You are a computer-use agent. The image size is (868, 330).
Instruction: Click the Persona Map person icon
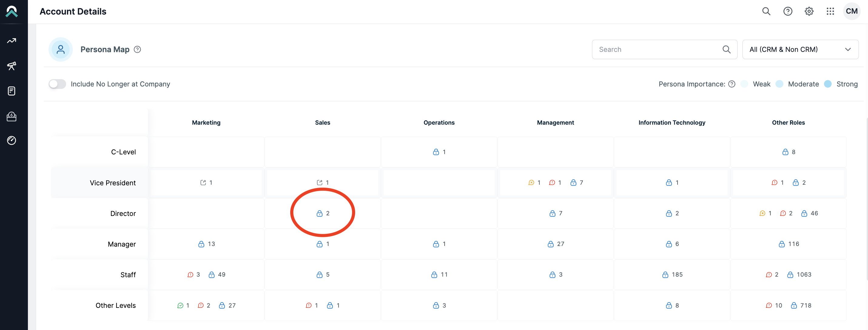click(61, 49)
